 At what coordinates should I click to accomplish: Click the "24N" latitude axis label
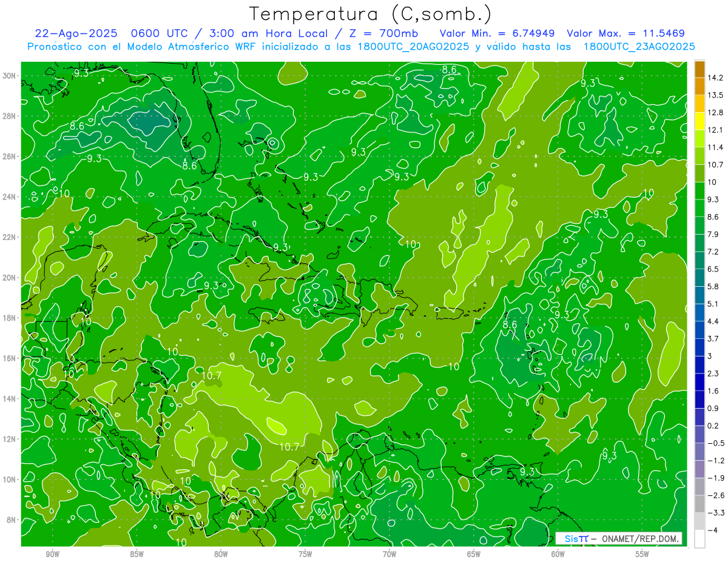click(x=10, y=196)
